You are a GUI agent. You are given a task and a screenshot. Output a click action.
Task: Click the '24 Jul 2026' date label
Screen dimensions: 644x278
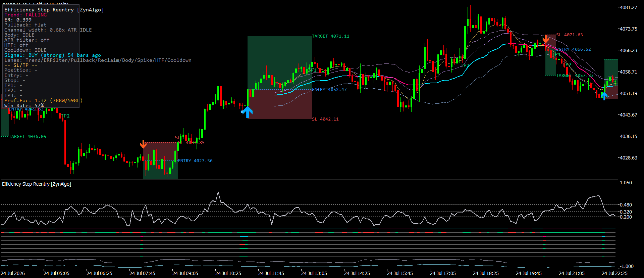click(13, 273)
